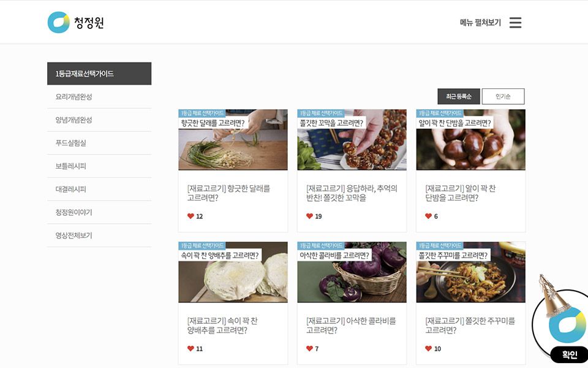Select 1등급재료선택가이드 in sidebar

pyautogui.click(x=99, y=74)
